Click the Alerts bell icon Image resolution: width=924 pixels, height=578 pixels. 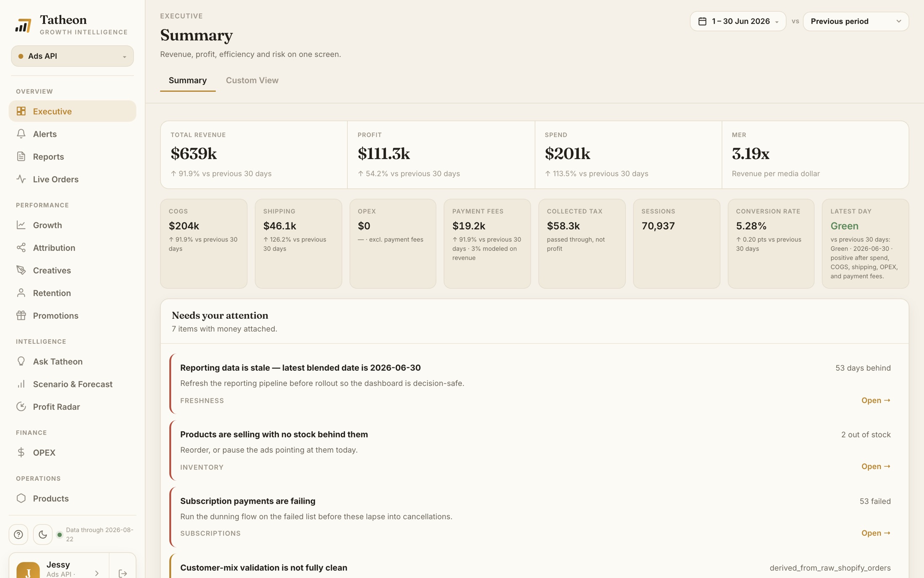tap(21, 134)
